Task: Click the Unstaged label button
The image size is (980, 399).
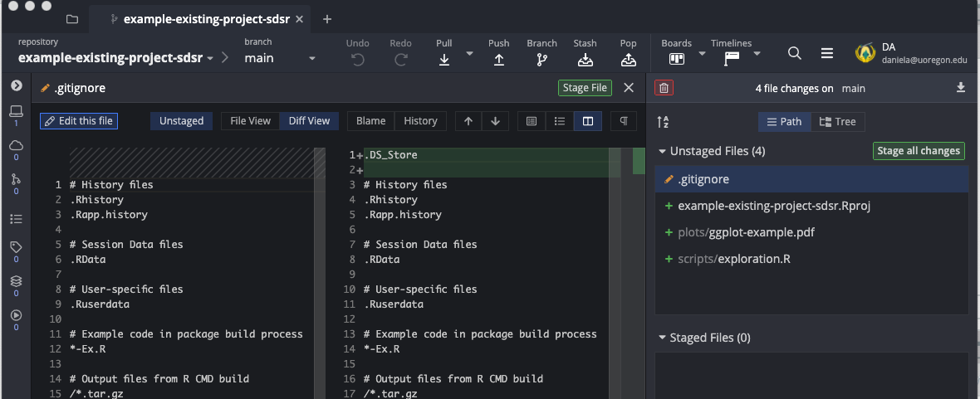Action: [x=181, y=121]
